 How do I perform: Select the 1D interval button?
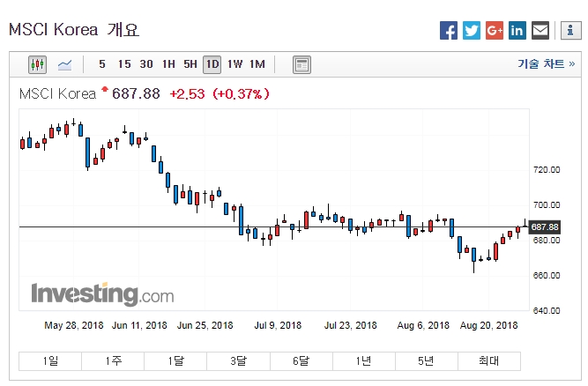[x=212, y=64]
